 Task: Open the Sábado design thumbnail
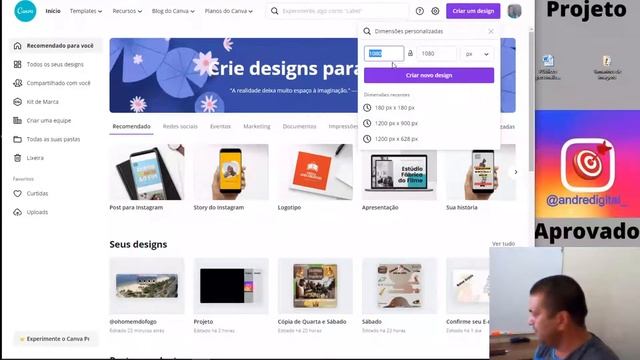click(x=399, y=286)
